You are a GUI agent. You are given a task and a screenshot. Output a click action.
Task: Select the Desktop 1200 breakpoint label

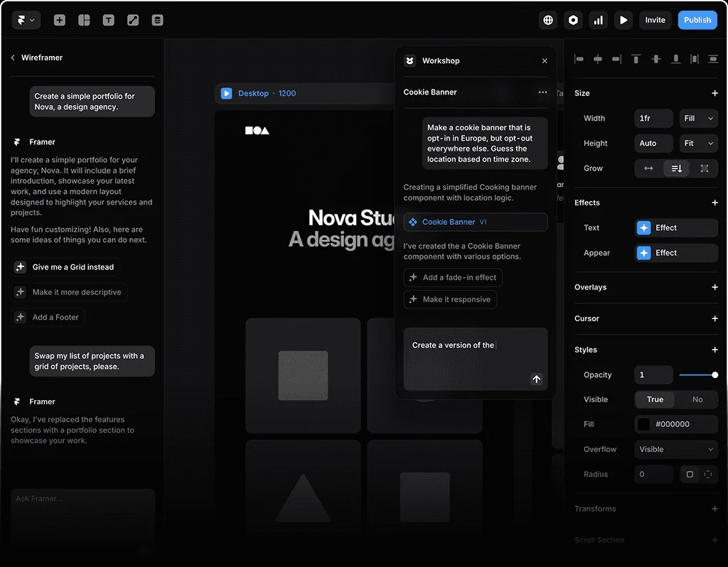point(267,93)
